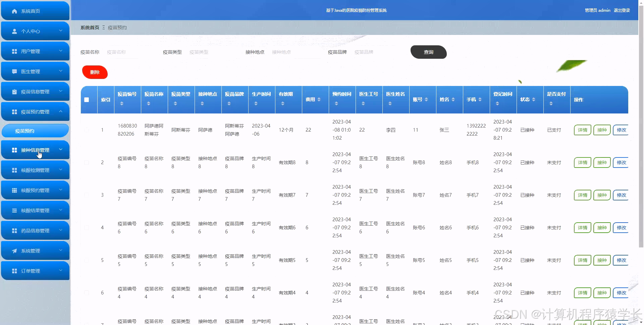Go to 系统首页 in breadcrumb
This screenshot has width=644, height=325.
[x=90, y=28]
